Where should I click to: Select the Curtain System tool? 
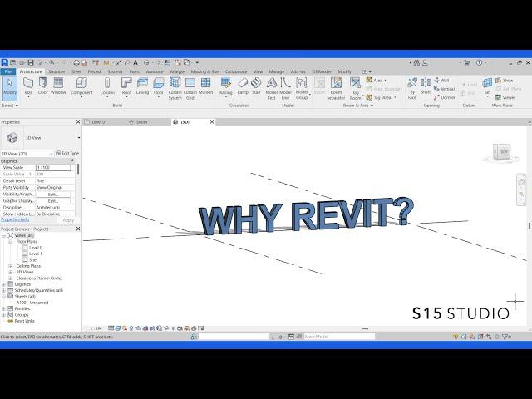point(175,89)
